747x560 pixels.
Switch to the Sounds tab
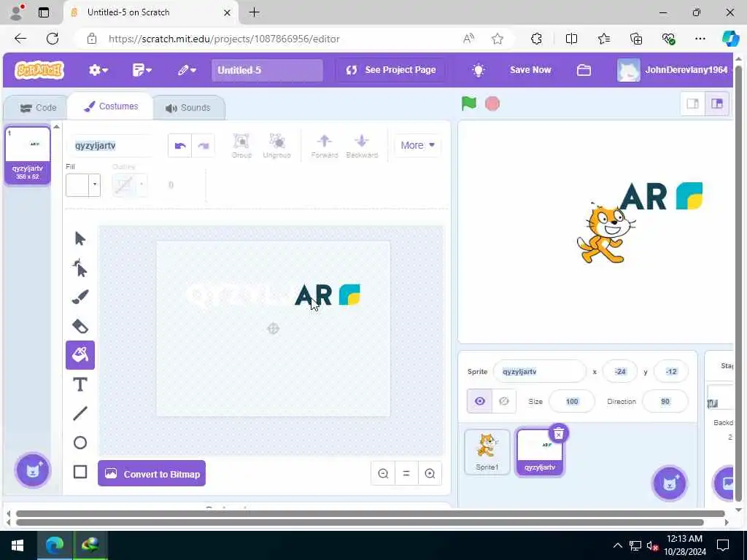(188, 108)
